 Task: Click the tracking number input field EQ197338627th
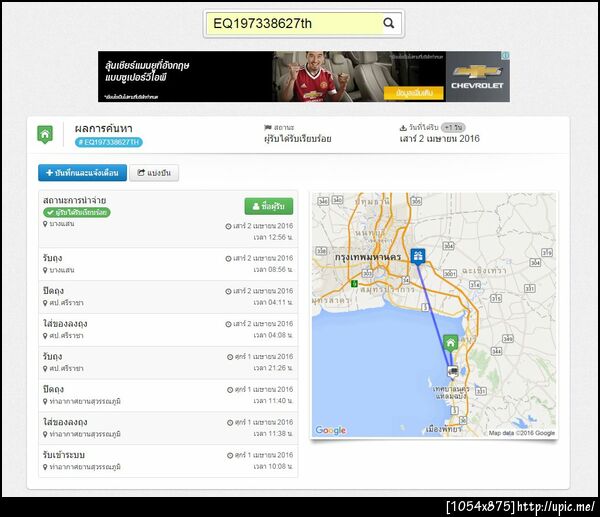[294, 24]
